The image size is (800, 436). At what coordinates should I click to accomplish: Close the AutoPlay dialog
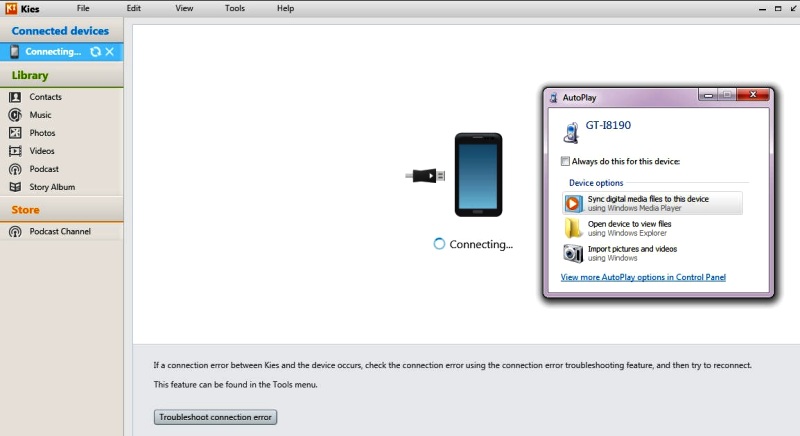(753, 95)
